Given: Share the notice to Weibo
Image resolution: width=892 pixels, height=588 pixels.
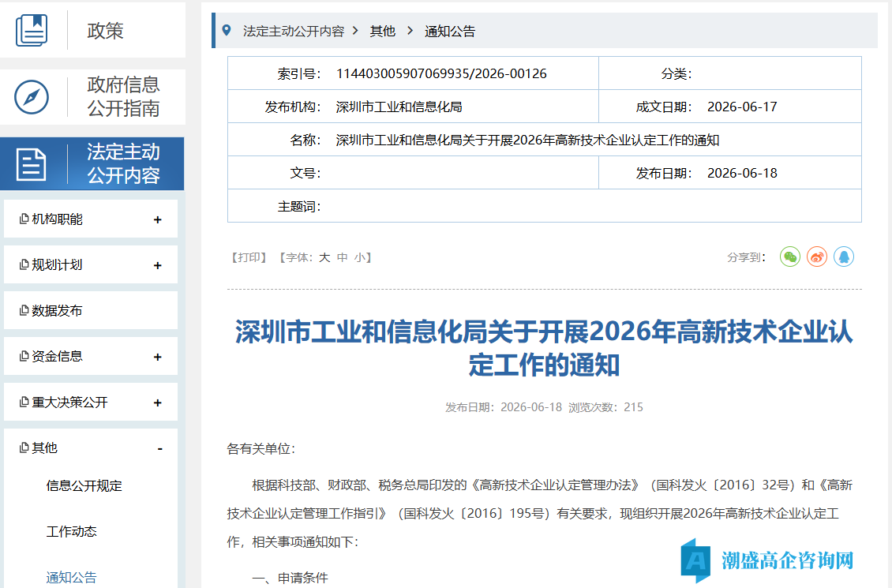Looking at the screenshot, I should 817,257.
